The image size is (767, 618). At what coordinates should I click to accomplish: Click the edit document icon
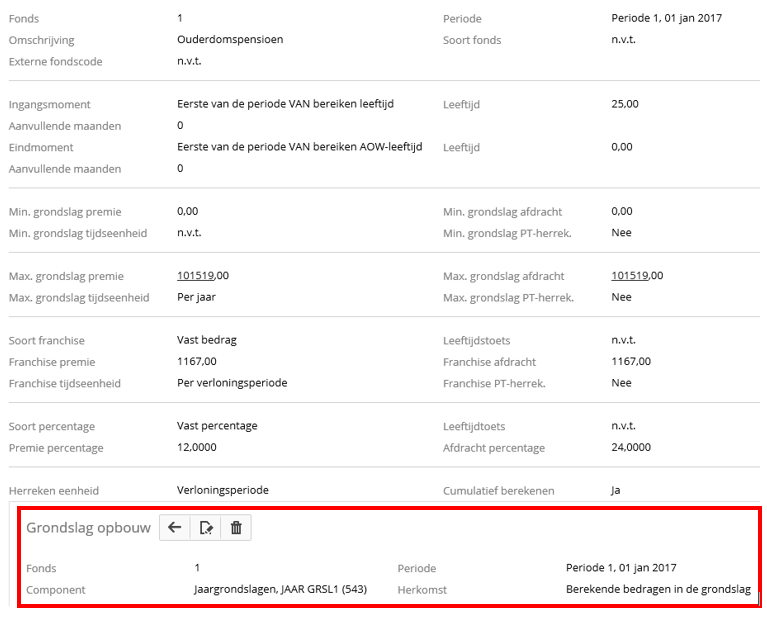206,528
